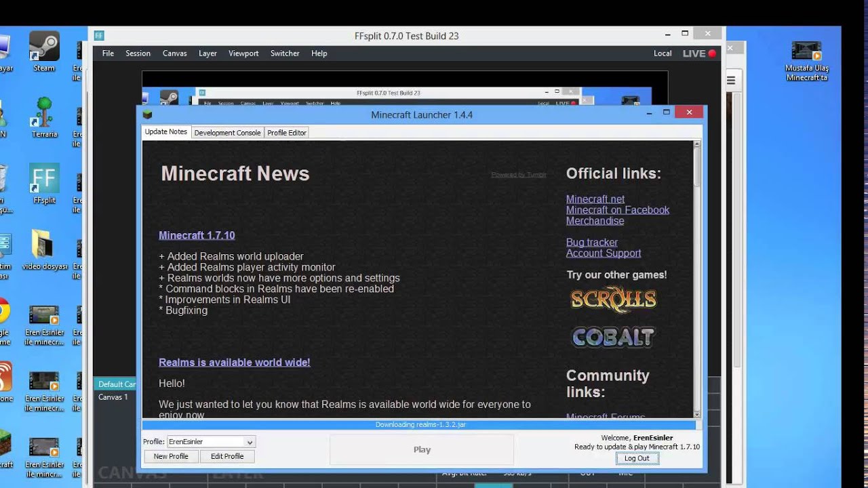Open the Cobalt game logo
868x488 pixels.
click(x=613, y=337)
